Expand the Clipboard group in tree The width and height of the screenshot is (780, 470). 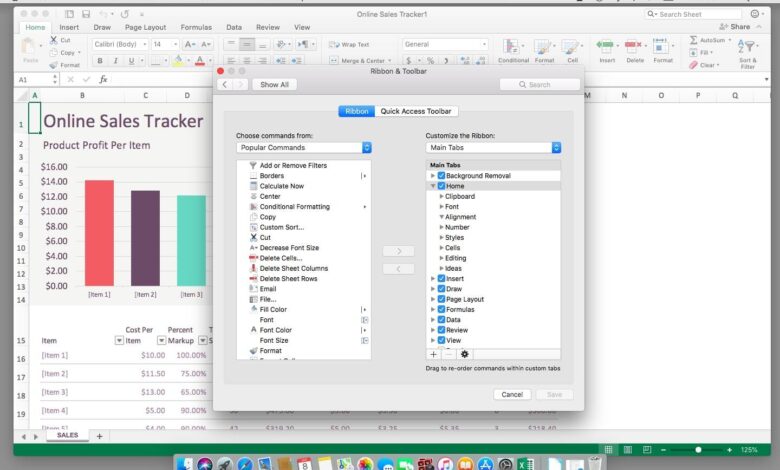pyautogui.click(x=441, y=196)
